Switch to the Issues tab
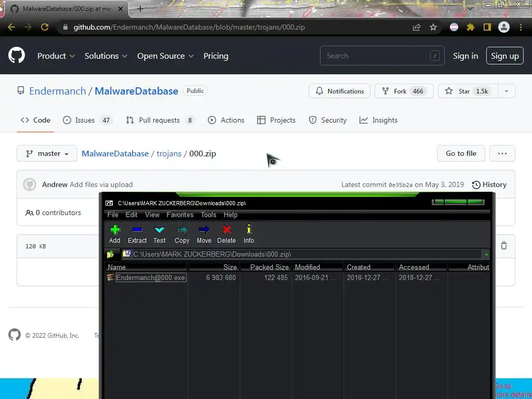The height and width of the screenshot is (399, 532). pyautogui.click(x=88, y=120)
